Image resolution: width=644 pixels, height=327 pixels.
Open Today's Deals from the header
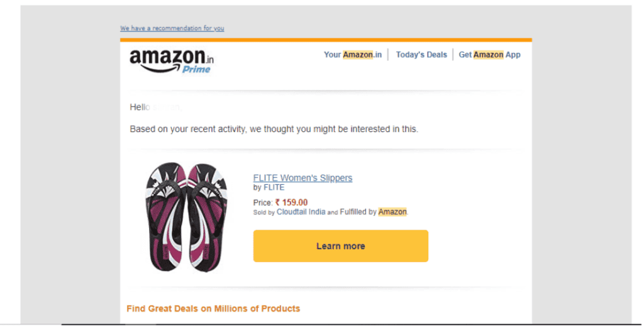tap(421, 55)
